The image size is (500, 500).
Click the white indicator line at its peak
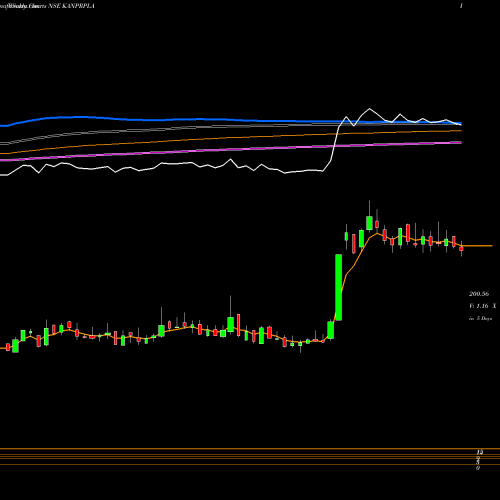(x=369, y=109)
